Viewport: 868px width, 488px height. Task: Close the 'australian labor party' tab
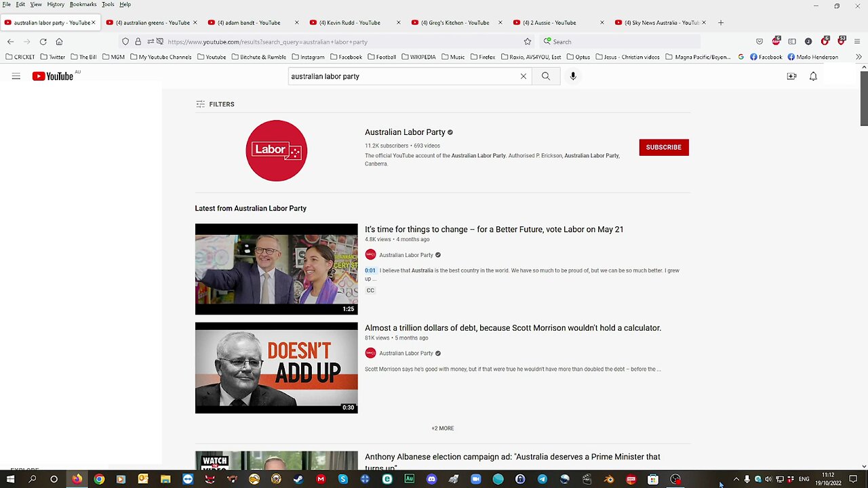[93, 22]
